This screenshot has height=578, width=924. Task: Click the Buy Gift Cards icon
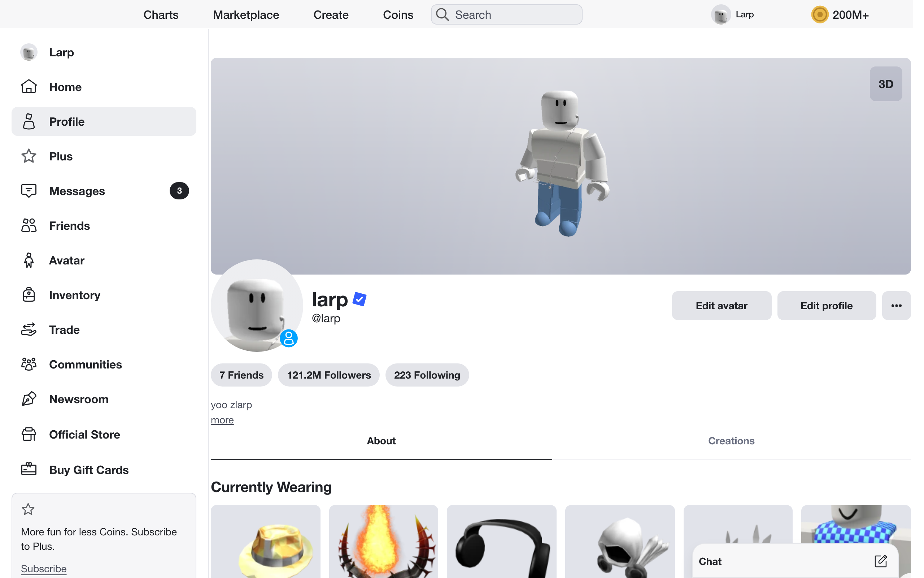29,469
